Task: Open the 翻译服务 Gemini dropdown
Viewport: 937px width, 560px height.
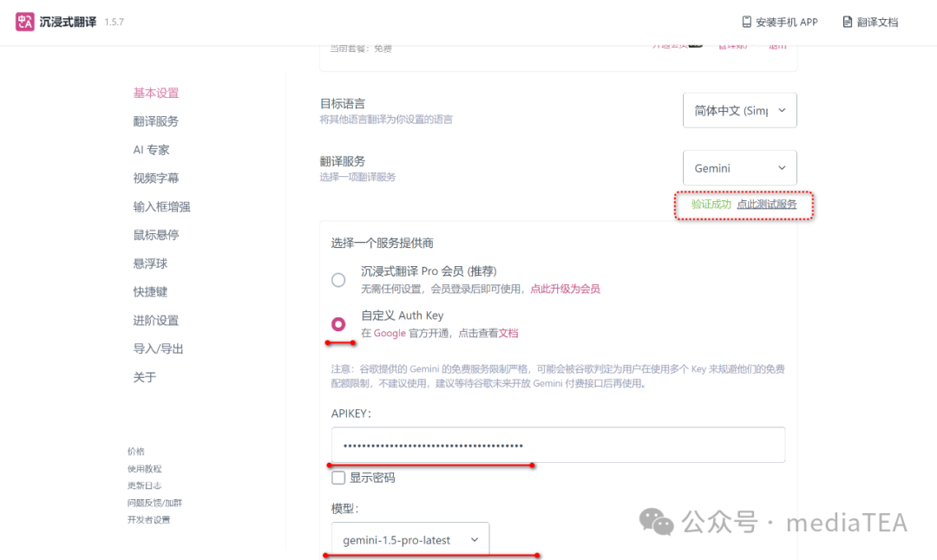Action: point(740,168)
